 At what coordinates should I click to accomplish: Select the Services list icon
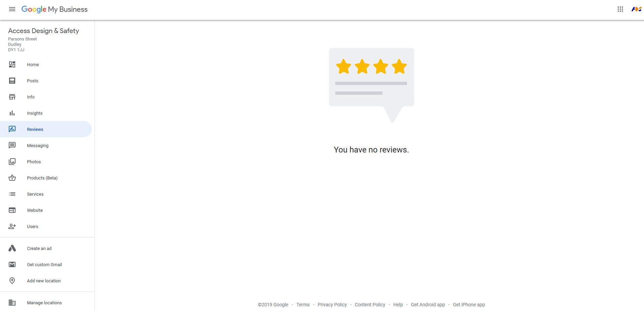[12, 194]
